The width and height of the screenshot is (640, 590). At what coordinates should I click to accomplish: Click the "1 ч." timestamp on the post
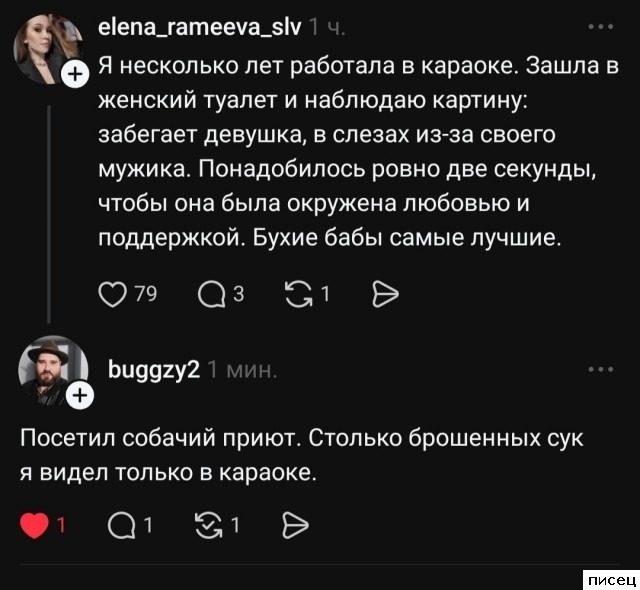[327, 27]
